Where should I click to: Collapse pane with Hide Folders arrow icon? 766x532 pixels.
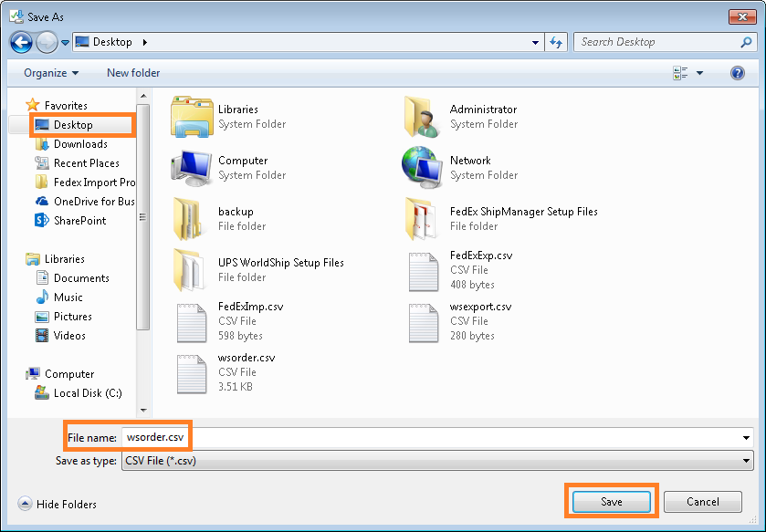25,504
